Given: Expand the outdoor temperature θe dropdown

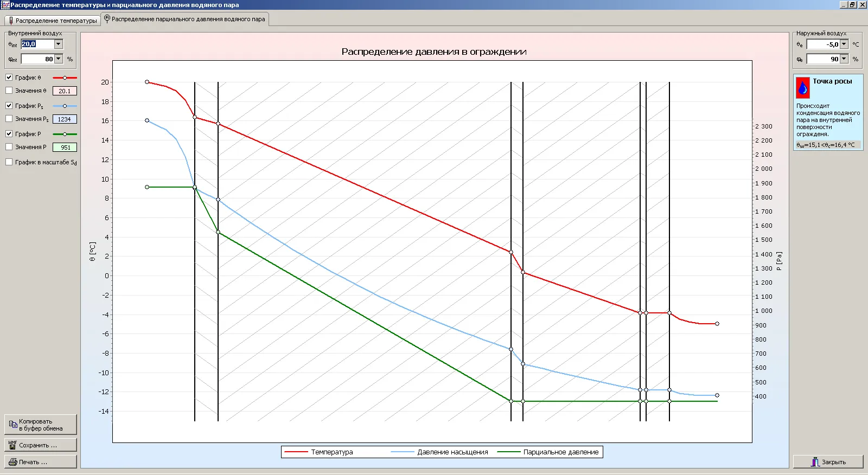Looking at the screenshot, I should tap(844, 44).
